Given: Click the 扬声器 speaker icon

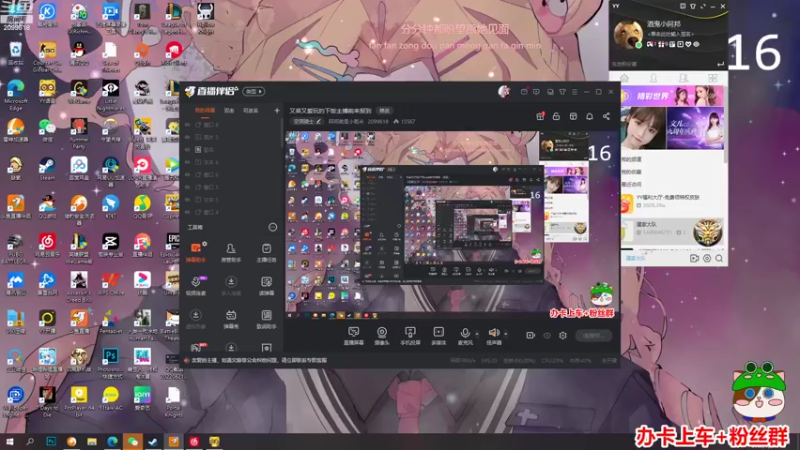Looking at the screenshot, I should tap(493, 334).
